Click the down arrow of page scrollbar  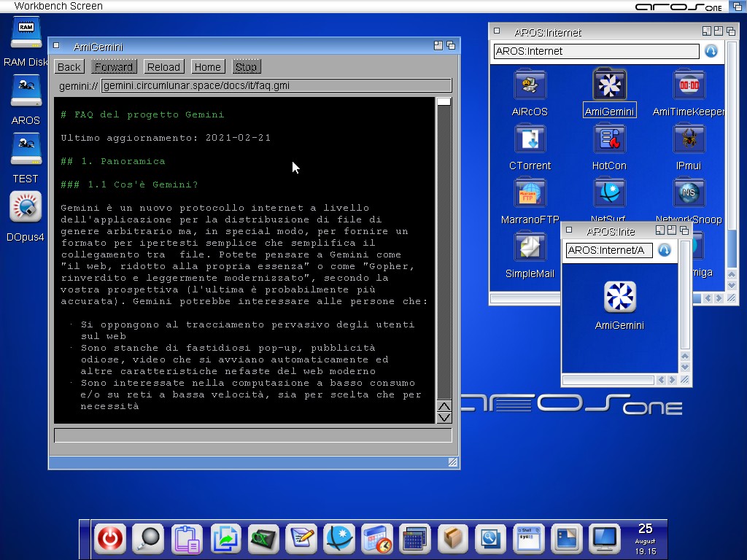tap(444, 418)
